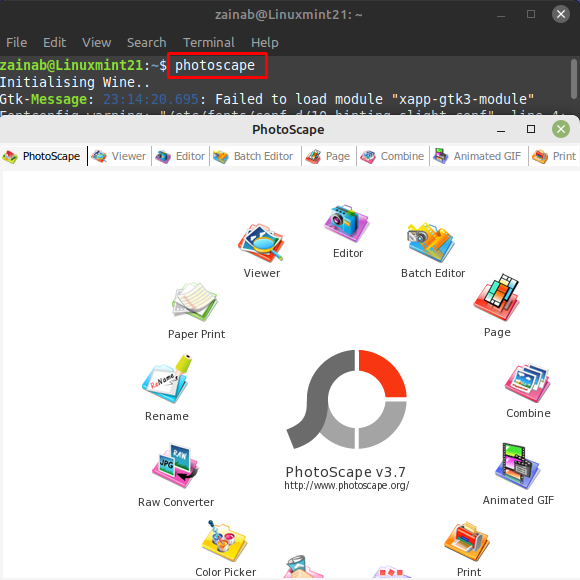The width and height of the screenshot is (580, 580).
Task: Launch the Raw Converter icon
Action: point(175,465)
